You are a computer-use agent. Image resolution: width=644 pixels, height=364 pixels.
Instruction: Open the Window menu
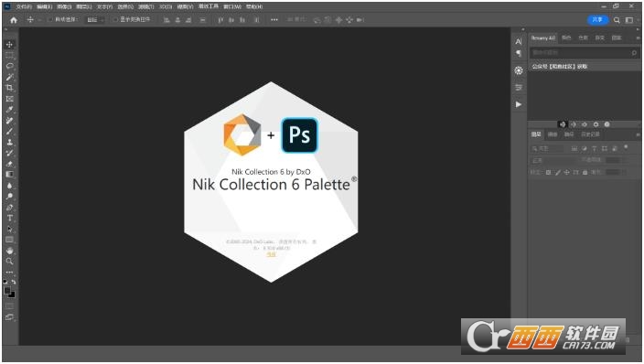(232, 6)
